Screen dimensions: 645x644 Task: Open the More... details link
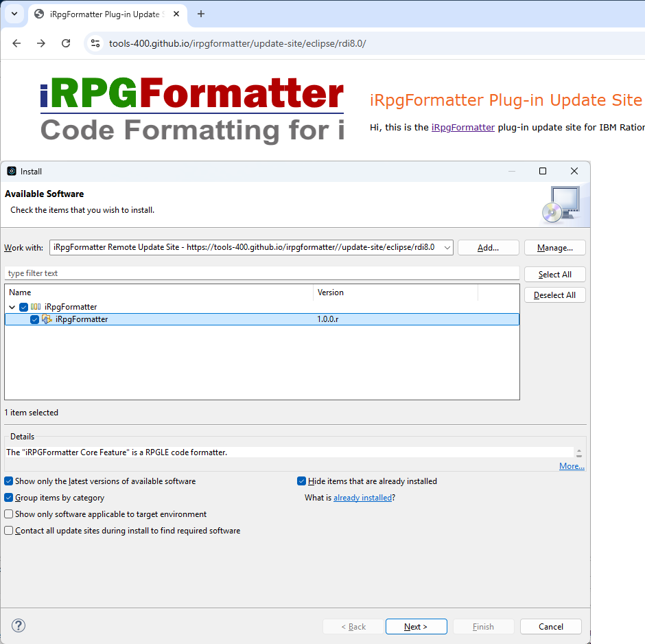click(572, 466)
